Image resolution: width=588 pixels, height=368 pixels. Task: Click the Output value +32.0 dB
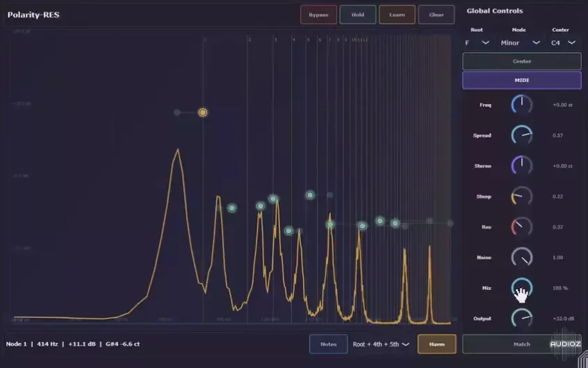point(563,319)
